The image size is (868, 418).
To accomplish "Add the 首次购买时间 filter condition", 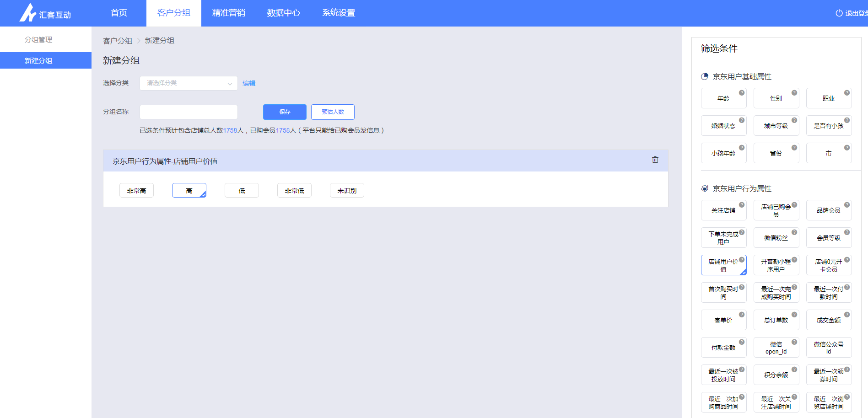I will pyautogui.click(x=723, y=293).
